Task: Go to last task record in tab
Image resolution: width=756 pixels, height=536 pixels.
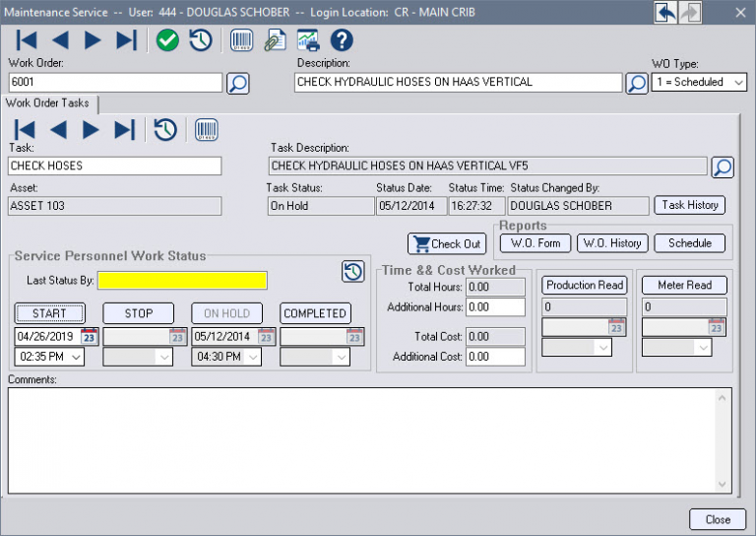Action: coord(125,129)
